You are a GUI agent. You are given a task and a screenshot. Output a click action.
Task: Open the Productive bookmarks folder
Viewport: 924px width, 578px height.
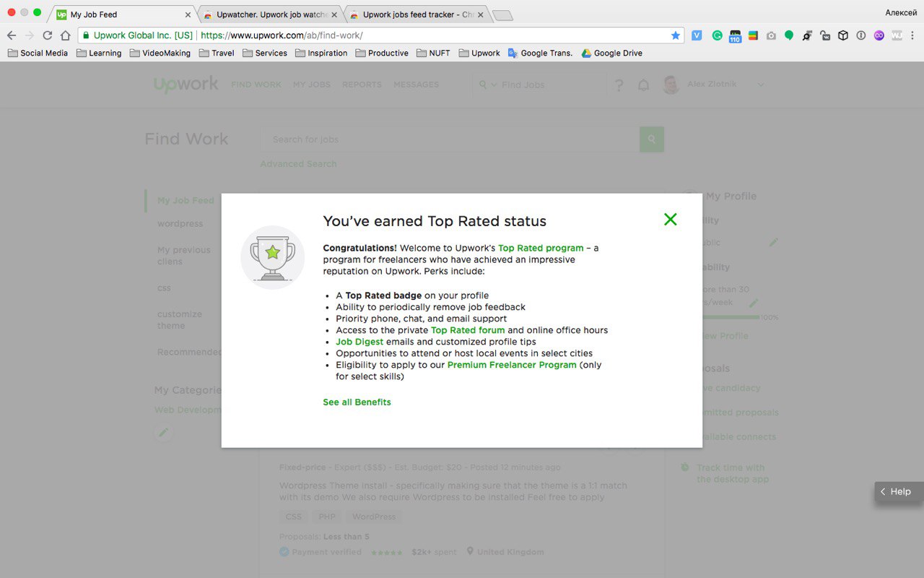(382, 53)
